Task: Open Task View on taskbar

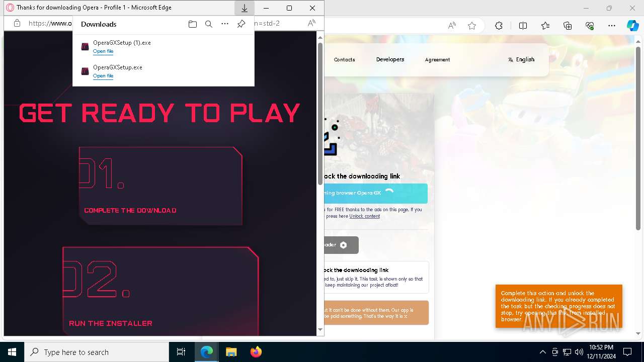Action: coord(181,352)
